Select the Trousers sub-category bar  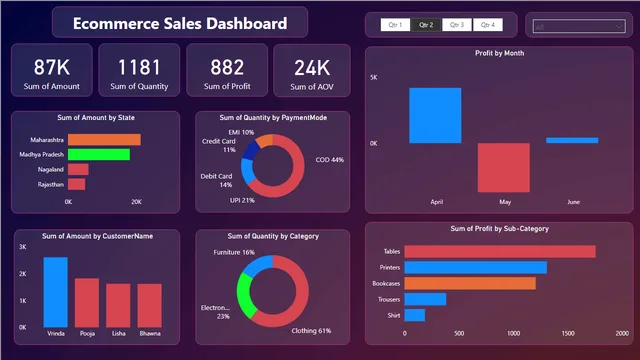(425, 299)
